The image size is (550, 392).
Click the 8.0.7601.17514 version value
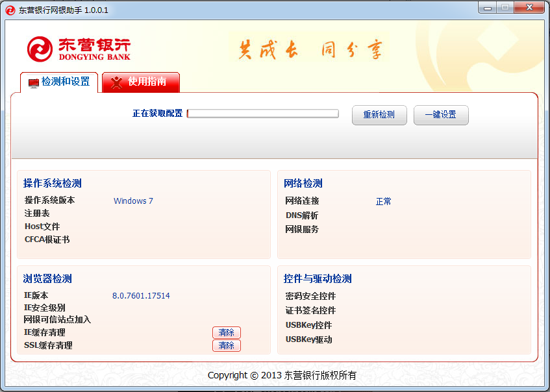[x=141, y=295]
